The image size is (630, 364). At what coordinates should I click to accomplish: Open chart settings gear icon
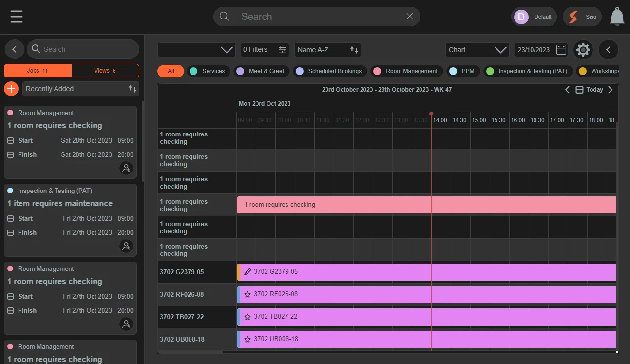[583, 50]
